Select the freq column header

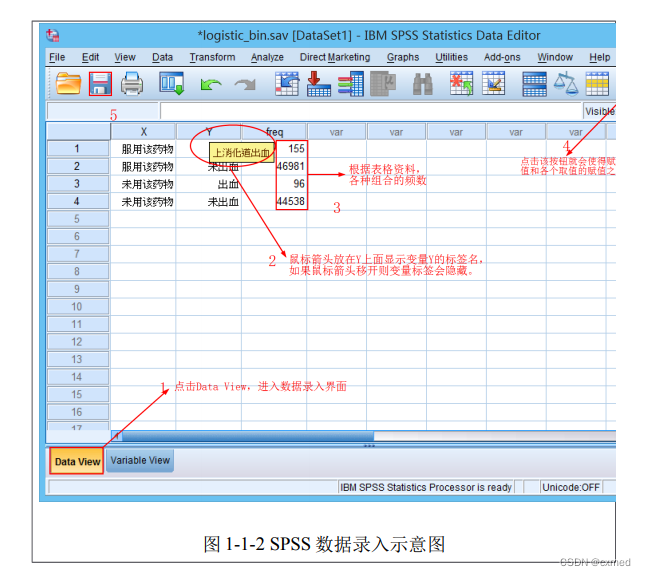tap(274, 132)
